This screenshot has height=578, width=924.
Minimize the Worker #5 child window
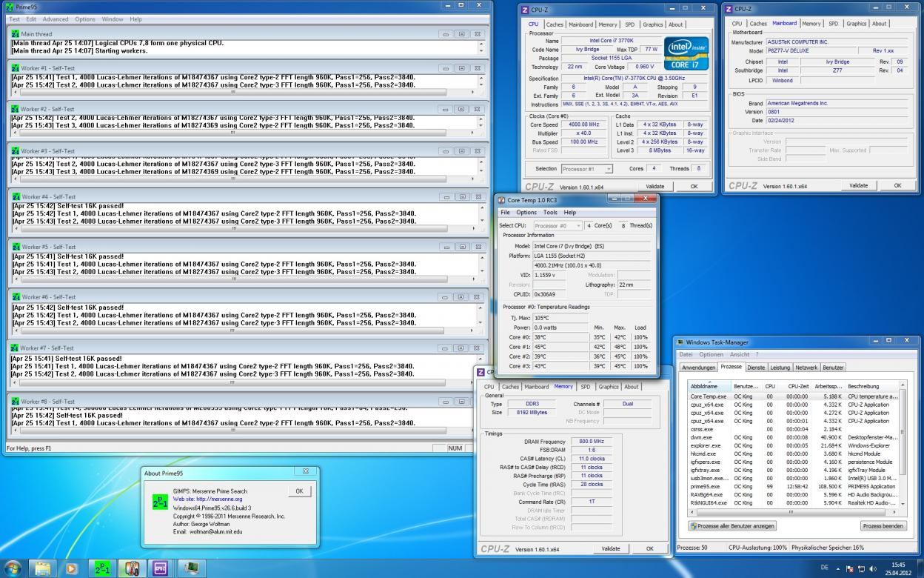point(445,247)
